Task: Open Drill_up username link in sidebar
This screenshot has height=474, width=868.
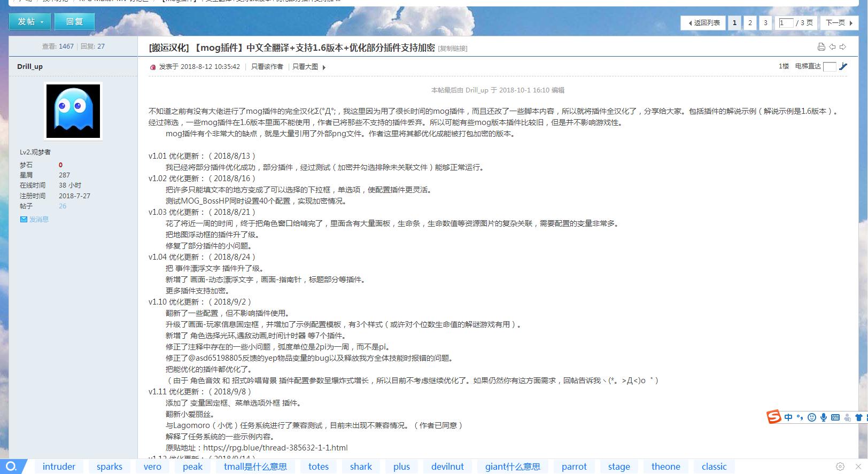Action: point(30,66)
